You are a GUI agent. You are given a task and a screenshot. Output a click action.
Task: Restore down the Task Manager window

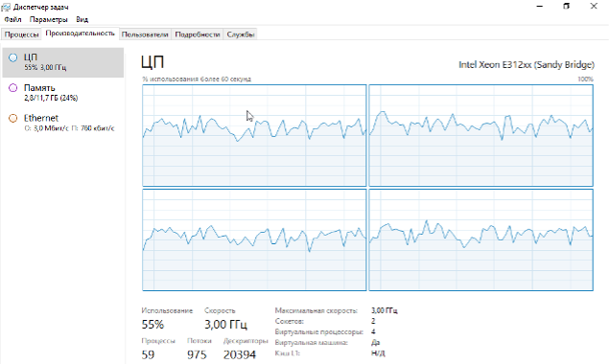(567, 6)
